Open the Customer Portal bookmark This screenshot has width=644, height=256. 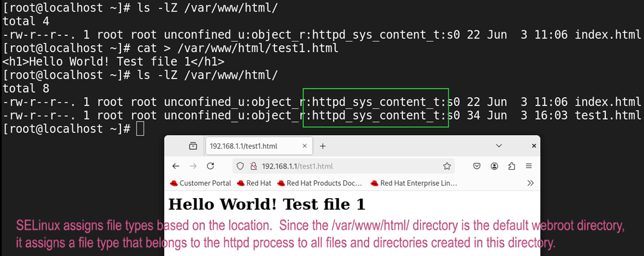[x=200, y=183]
